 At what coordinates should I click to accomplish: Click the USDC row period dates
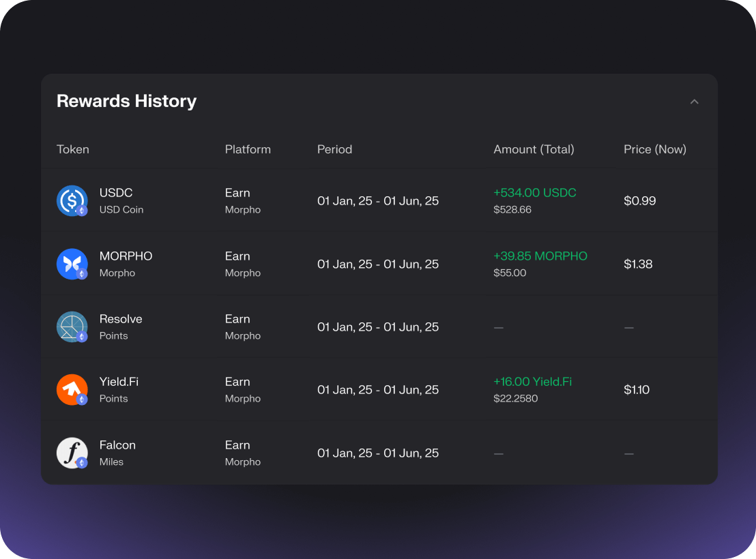tap(378, 201)
